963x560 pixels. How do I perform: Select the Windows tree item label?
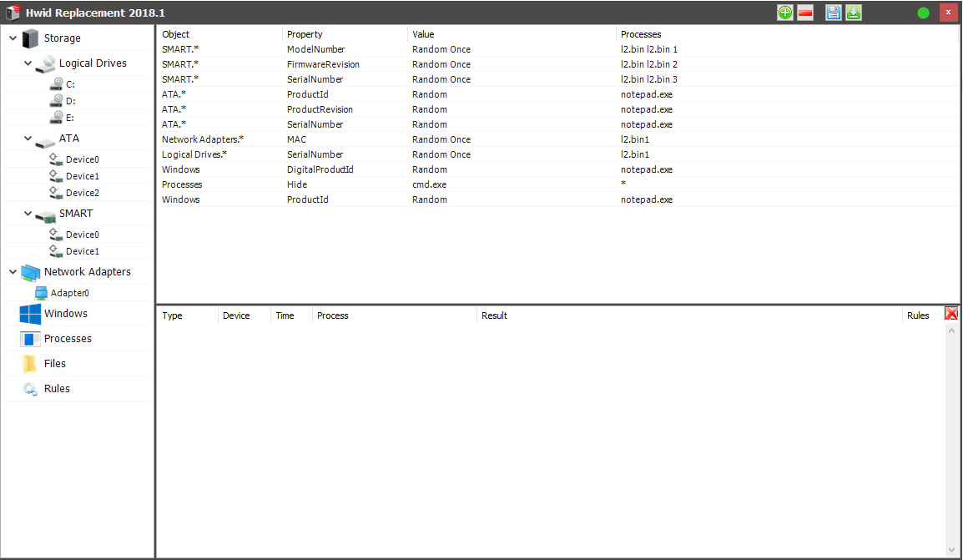coord(66,314)
